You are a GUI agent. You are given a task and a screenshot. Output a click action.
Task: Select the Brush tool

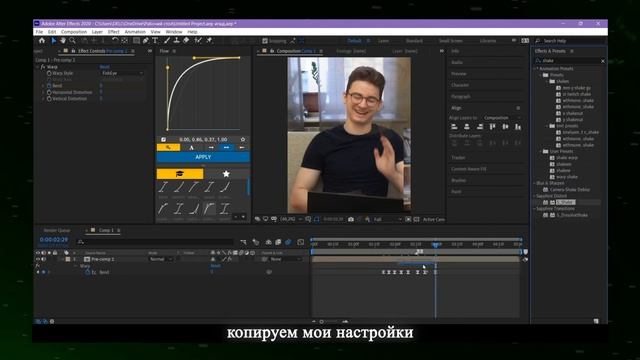(x=167, y=40)
